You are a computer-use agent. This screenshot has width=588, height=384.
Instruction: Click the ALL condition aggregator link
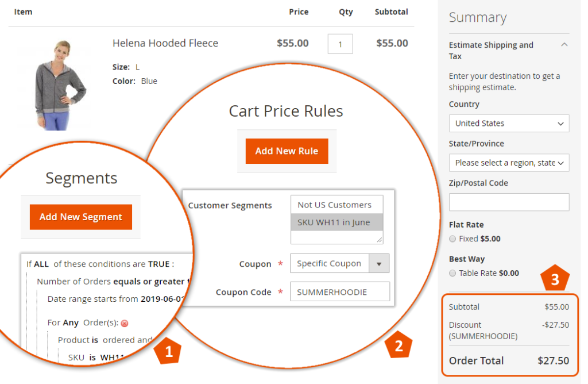[41, 264]
